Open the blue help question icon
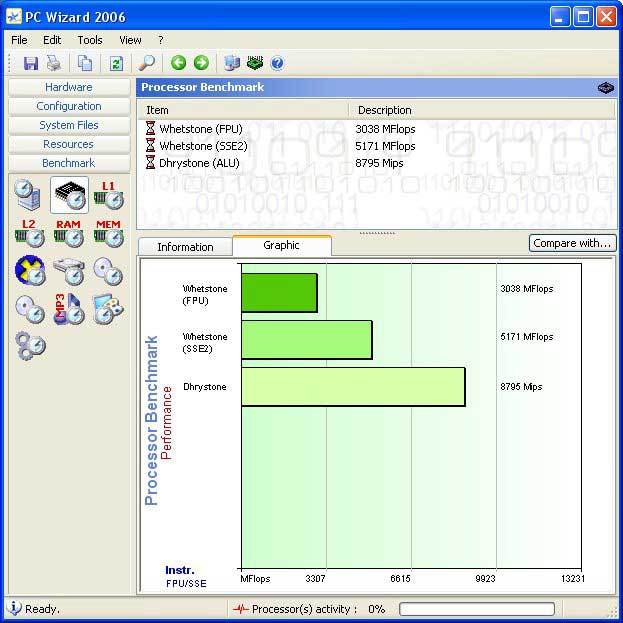Image resolution: width=623 pixels, height=623 pixels. [x=277, y=63]
